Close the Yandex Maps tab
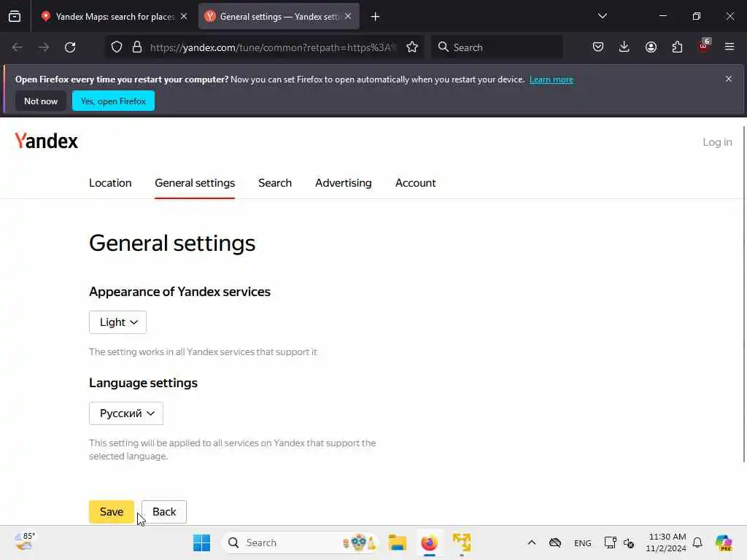This screenshot has width=747, height=560. (x=184, y=17)
